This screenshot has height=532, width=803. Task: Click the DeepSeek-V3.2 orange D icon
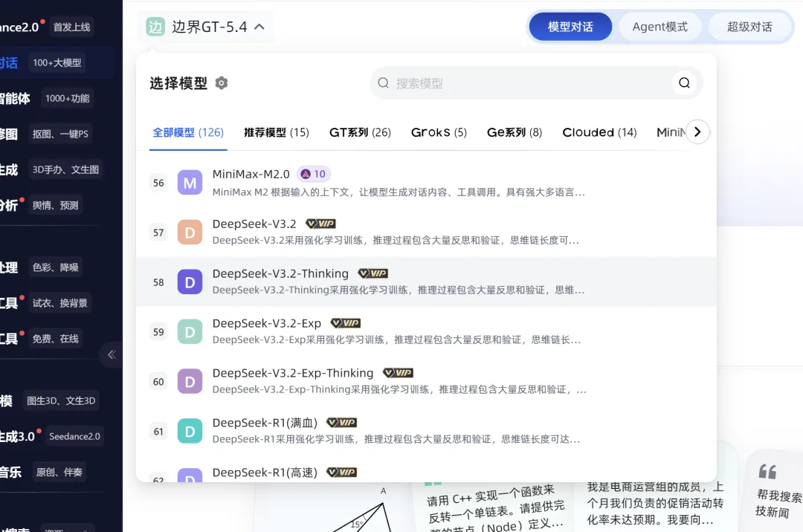tap(190, 233)
